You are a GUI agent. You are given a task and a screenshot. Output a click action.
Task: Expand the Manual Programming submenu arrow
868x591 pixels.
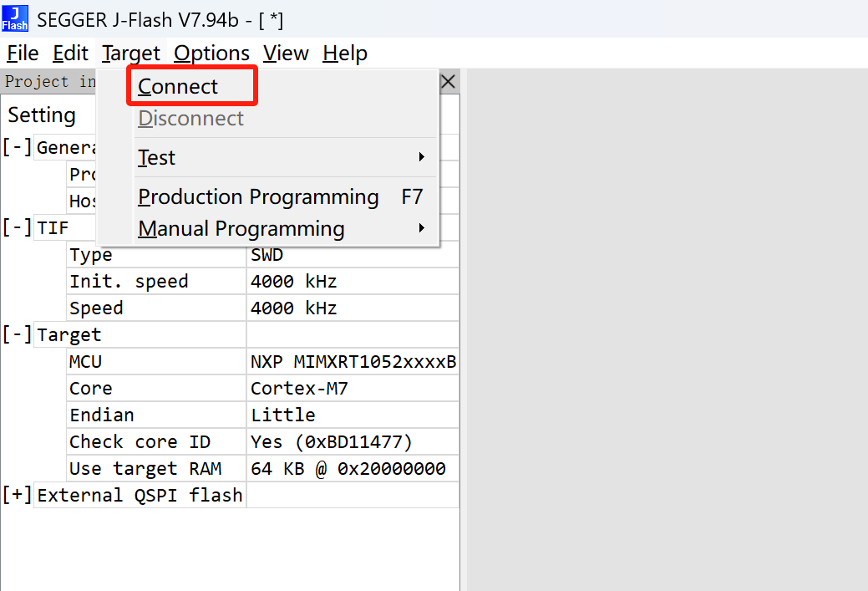[x=422, y=228]
